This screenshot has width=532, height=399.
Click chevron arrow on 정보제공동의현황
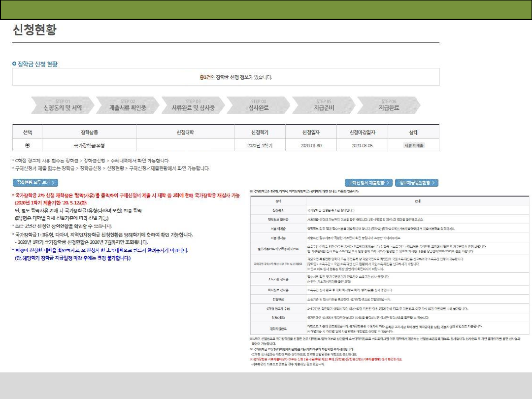point(435,183)
